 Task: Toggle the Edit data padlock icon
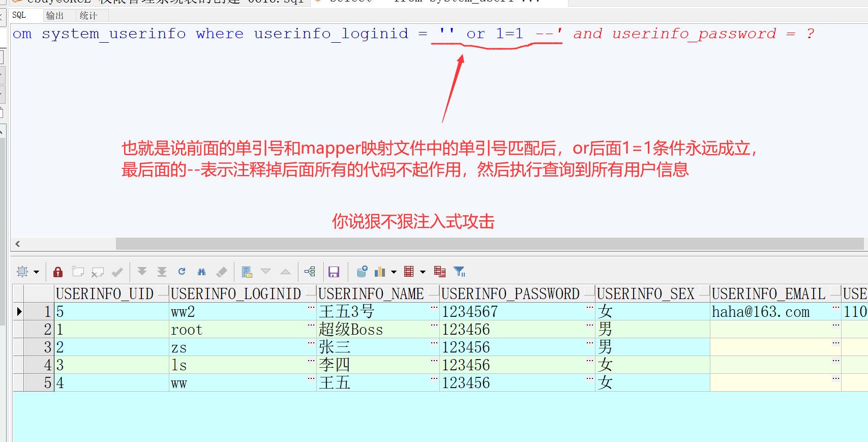[58, 272]
